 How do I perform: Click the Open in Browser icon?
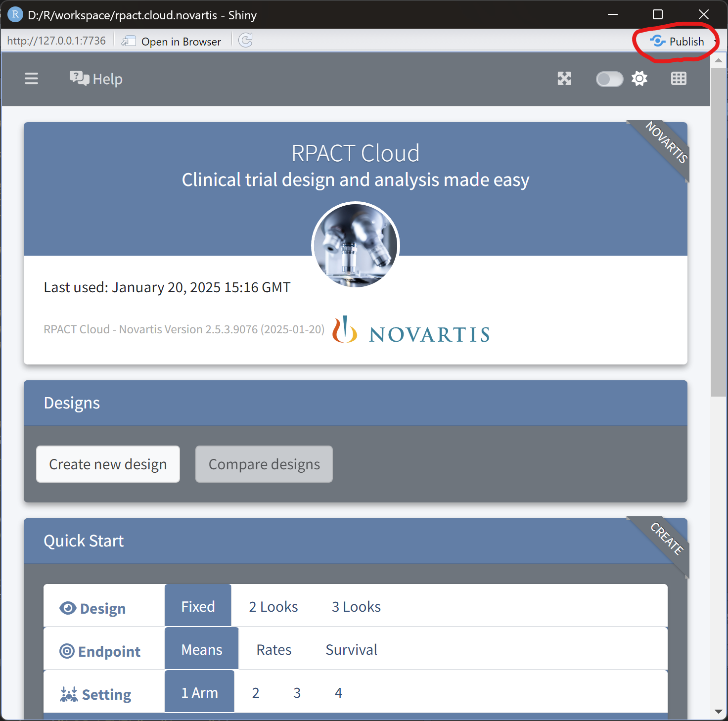129,41
